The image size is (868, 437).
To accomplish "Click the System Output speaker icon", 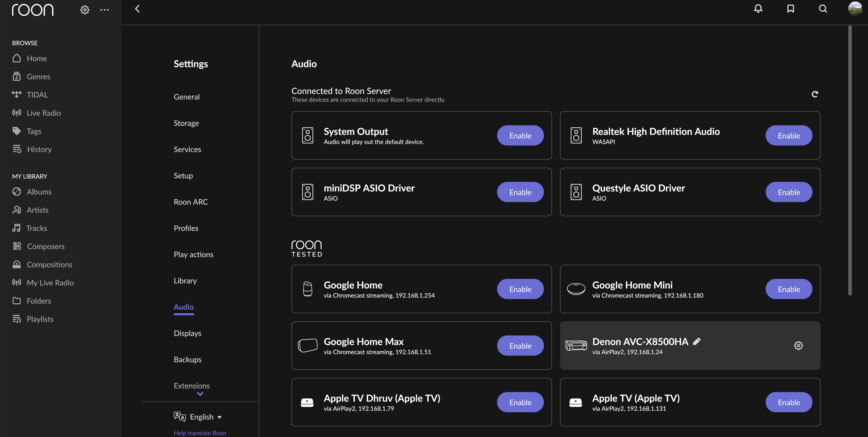I will (x=307, y=135).
